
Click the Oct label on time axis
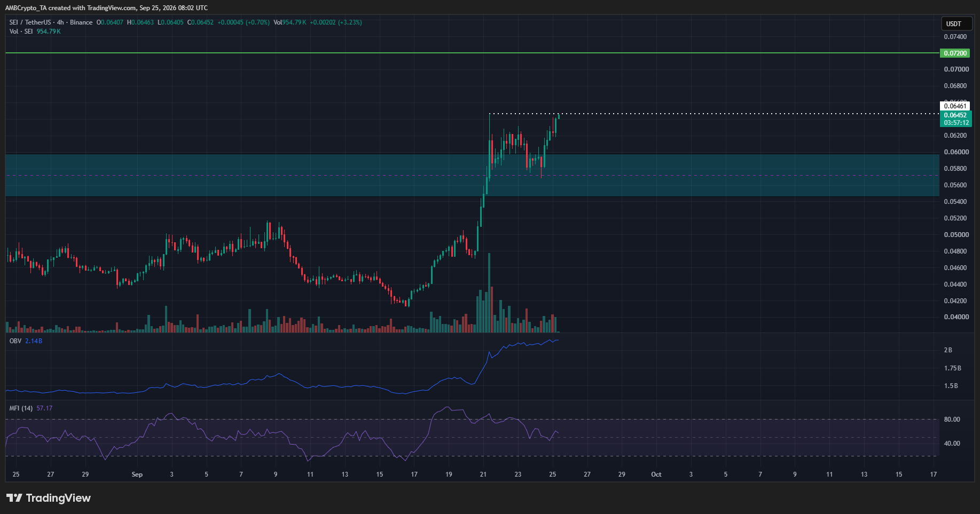coord(656,475)
